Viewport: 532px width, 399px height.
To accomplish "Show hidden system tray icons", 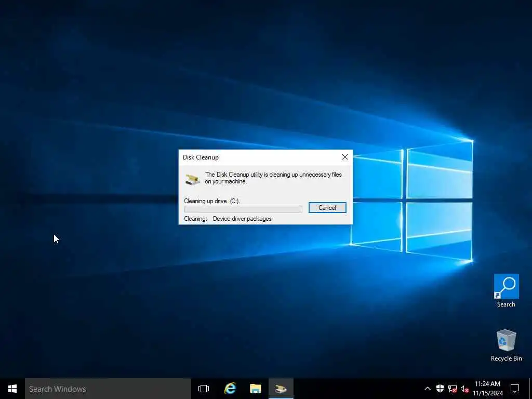I will (x=428, y=389).
